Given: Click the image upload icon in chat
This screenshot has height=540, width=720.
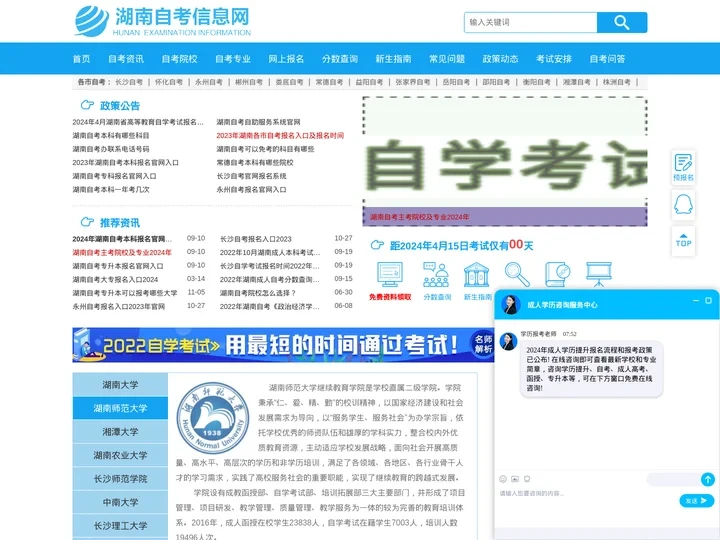Looking at the screenshot, I should 515,479.
